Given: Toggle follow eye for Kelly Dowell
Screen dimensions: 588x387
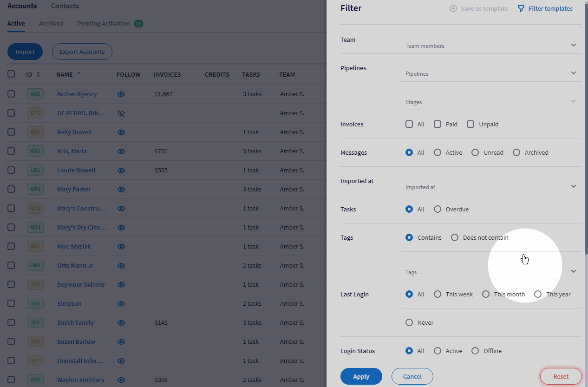Looking at the screenshot, I should click(x=121, y=132).
